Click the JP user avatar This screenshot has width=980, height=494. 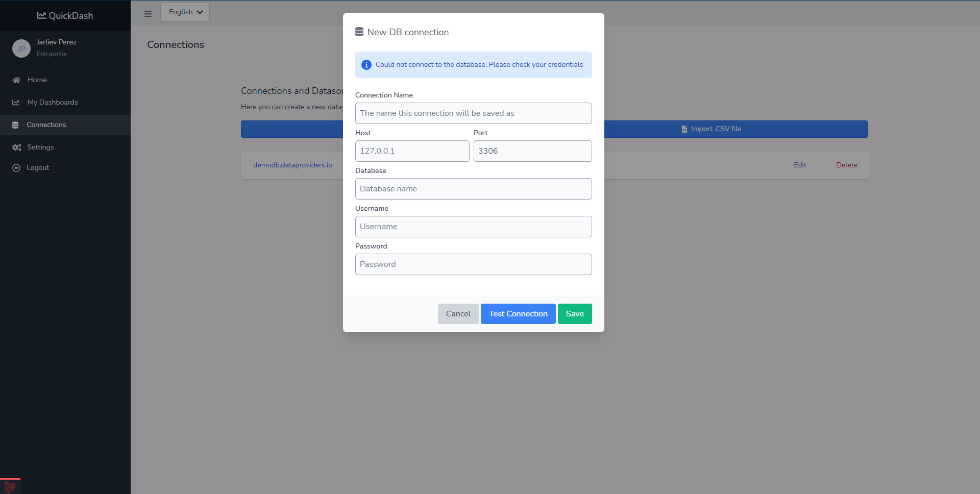point(21,48)
